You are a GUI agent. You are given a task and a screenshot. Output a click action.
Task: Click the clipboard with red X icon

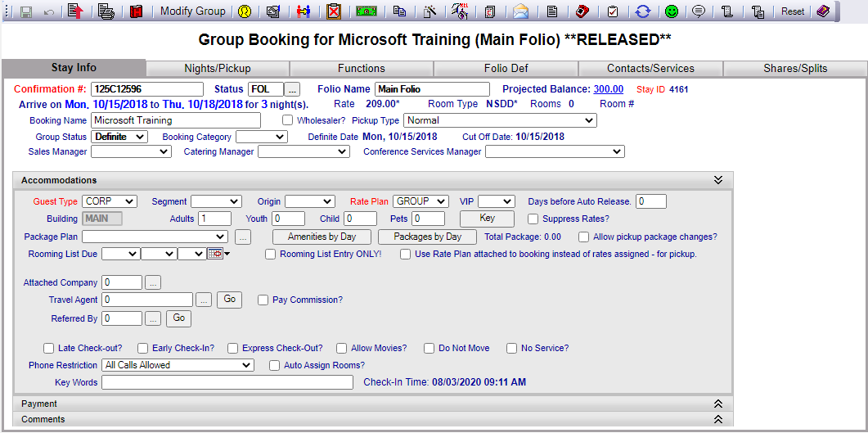[334, 11]
